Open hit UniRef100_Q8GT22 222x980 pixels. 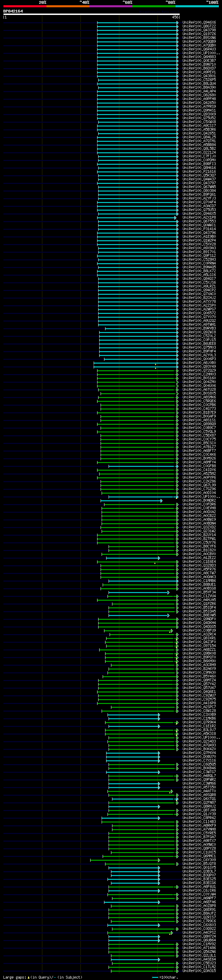click(199, 26)
